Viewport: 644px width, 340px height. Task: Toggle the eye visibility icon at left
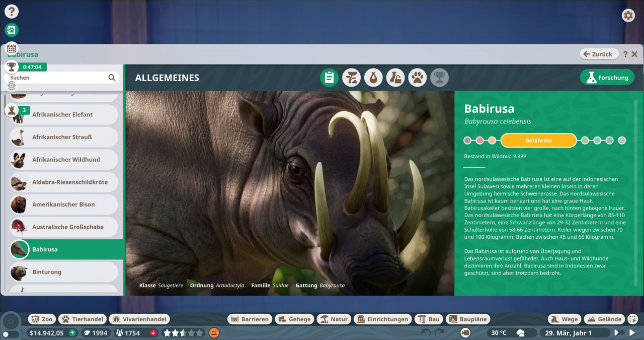(11, 85)
